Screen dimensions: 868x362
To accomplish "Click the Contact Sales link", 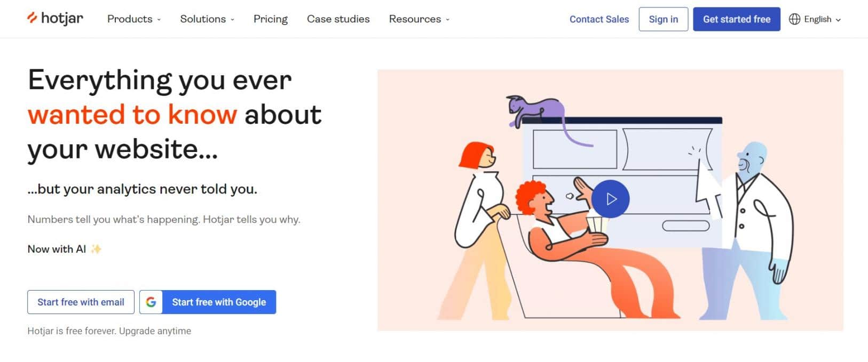I will click(x=599, y=19).
